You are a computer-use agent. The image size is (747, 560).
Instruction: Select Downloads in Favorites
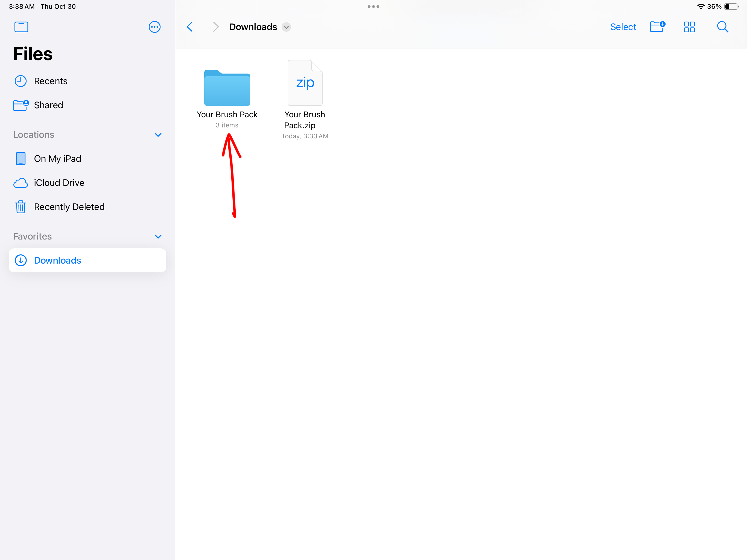point(57,260)
